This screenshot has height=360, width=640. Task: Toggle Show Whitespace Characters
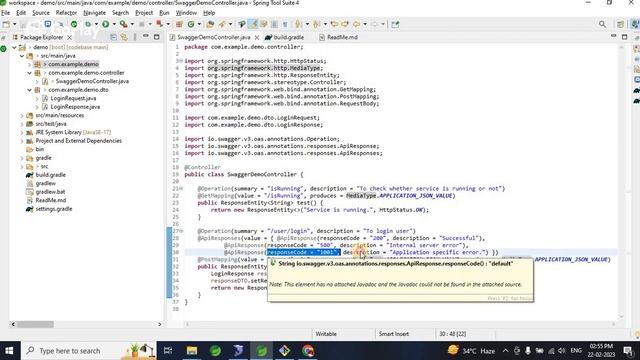pos(285,24)
